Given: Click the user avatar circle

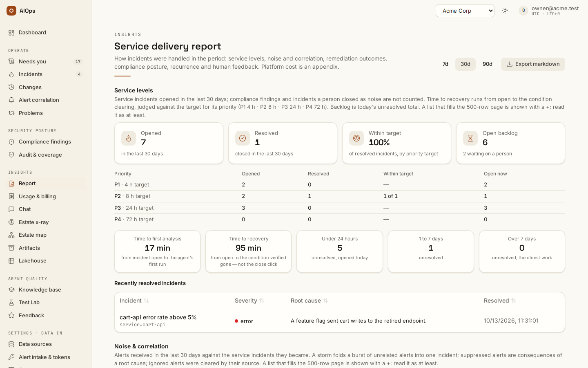Looking at the screenshot, I should tap(523, 11).
